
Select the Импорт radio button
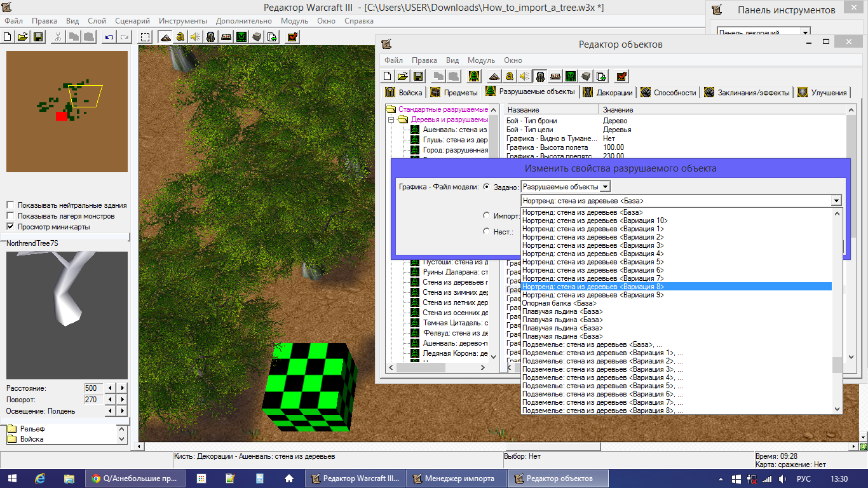tap(487, 216)
